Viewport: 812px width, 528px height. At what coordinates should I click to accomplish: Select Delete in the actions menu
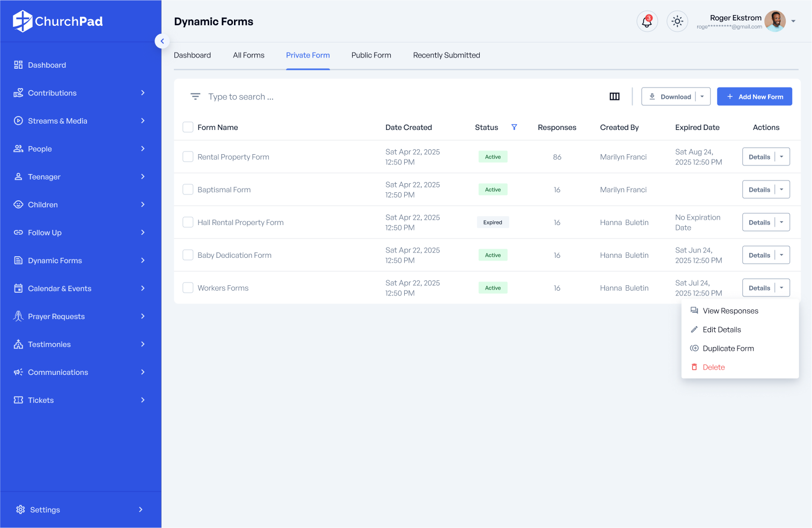(x=713, y=367)
